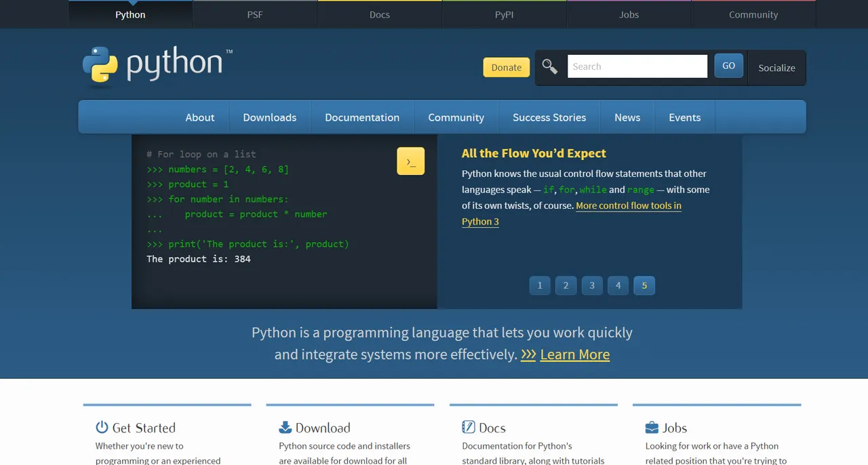This screenshot has height=465, width=868.
Task: Click the triple chevron before Learn More
Action: pos(528,355)
